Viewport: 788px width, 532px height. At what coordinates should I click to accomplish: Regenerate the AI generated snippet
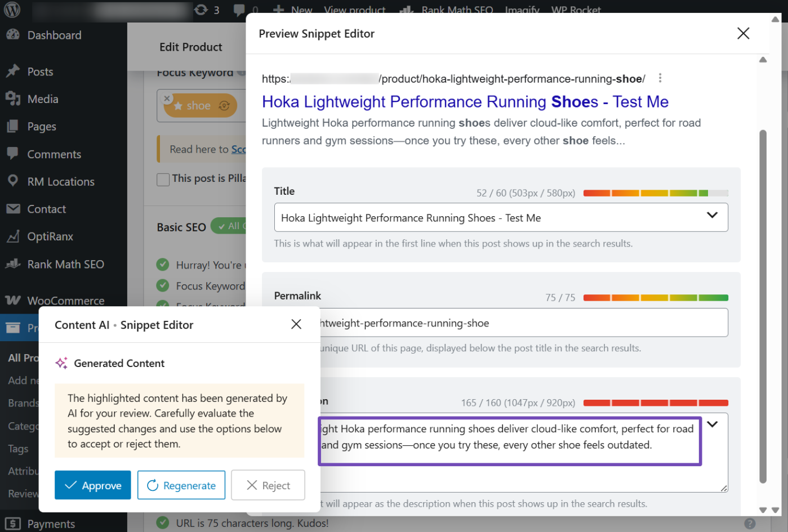pos(181,485)
